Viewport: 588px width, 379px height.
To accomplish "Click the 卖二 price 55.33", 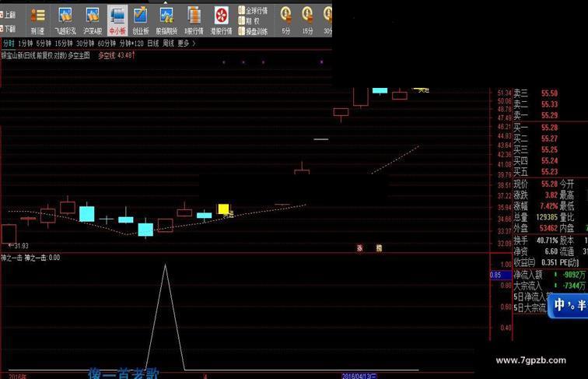I will click(549, 104).
